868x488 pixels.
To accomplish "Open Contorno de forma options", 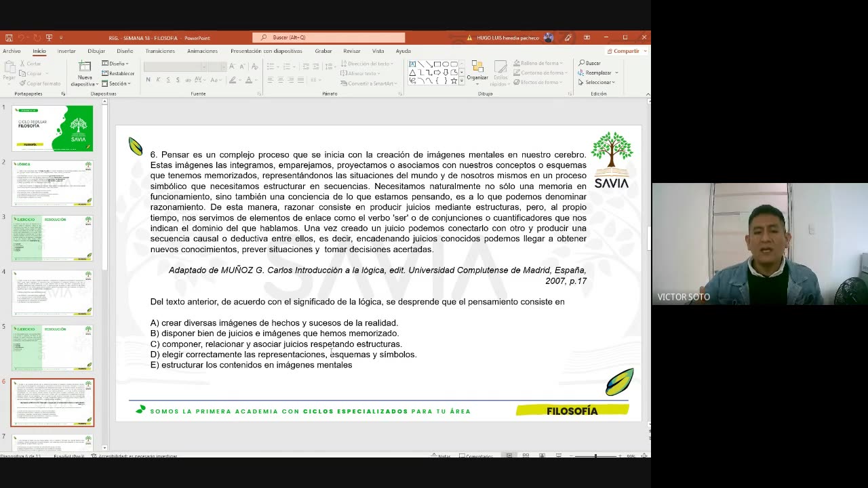I will tap(540, 73).
